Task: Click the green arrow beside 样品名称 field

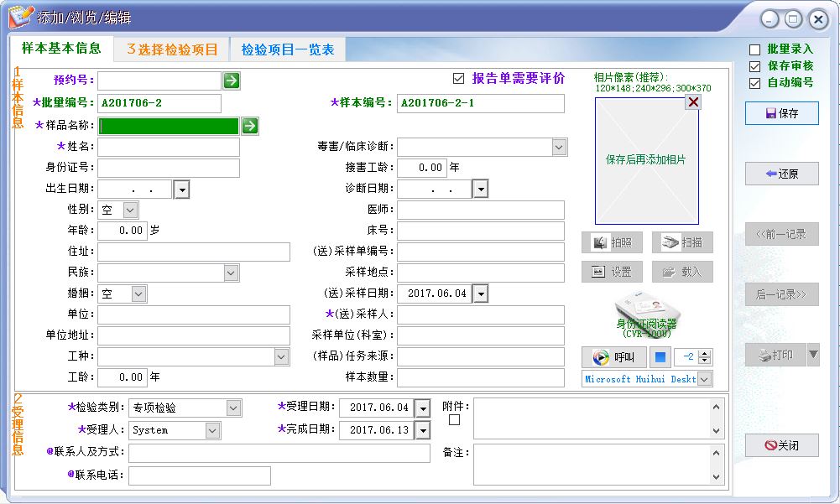Action: [249, 126]
